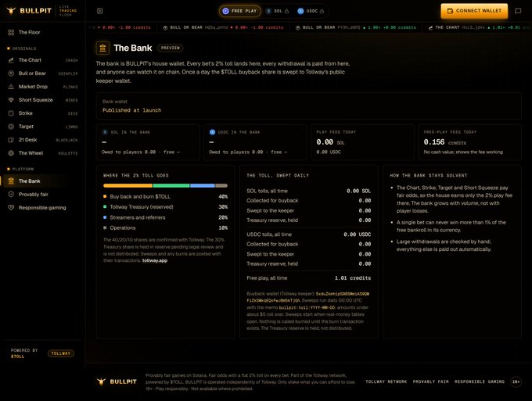Open The Chart game
Screen dimensions: 532x401
coord(43,60)
